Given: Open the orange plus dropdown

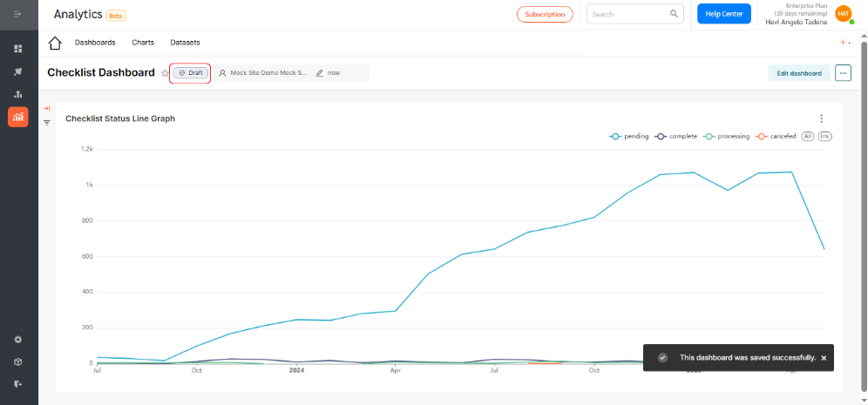Looking at the screenshot, I should (x=844, y=43).
